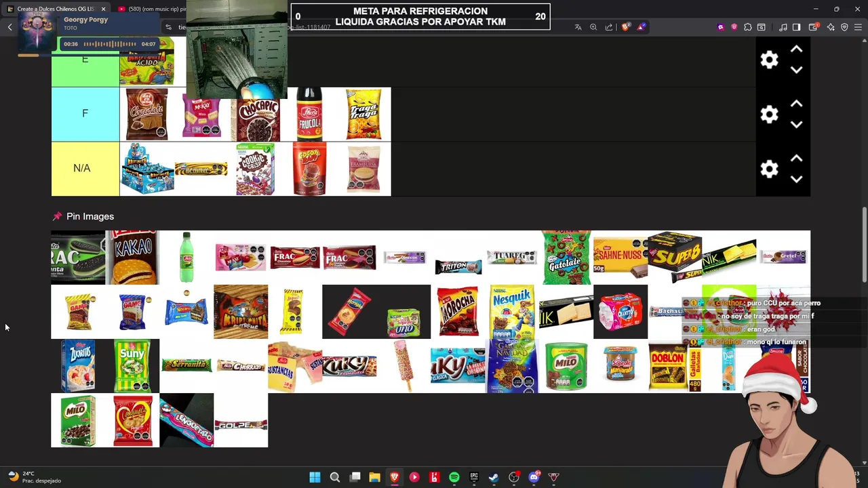
Task: Select the Kakao image in the pool
Action: tap(132, 258)
